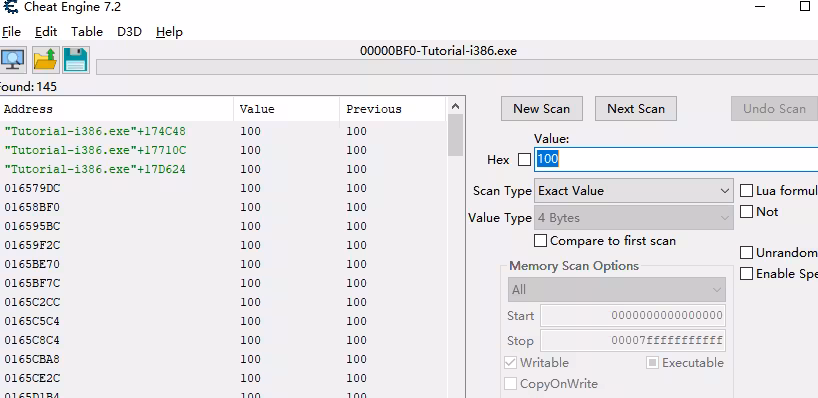Open the Help menu

point(169,32)
